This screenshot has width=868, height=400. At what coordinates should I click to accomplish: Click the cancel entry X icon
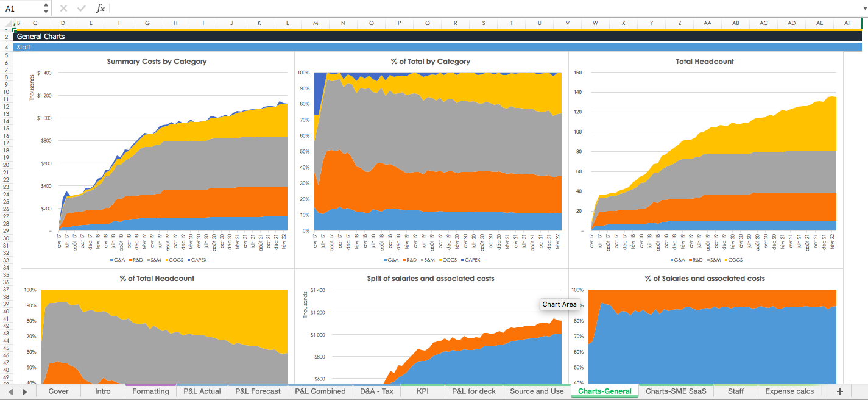[63, 9]
